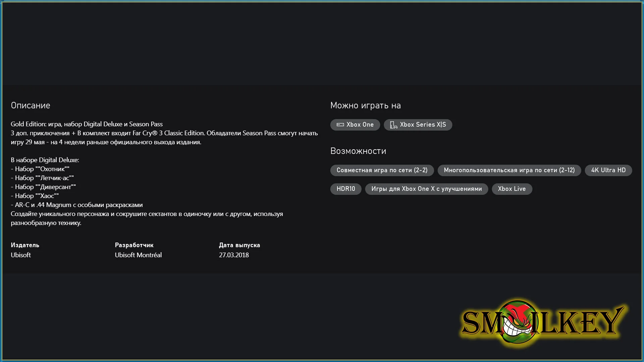
Task: Click the 'Возможности' heading
Action: 358,151
